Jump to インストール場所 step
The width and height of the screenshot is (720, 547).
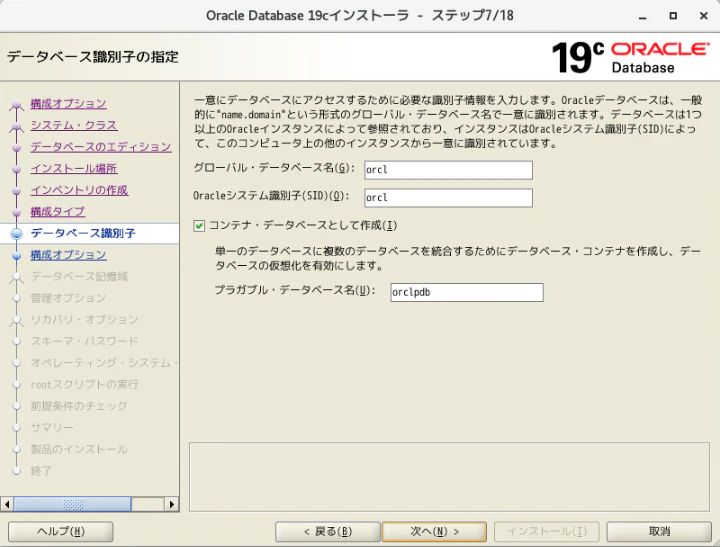click(74, 169)
